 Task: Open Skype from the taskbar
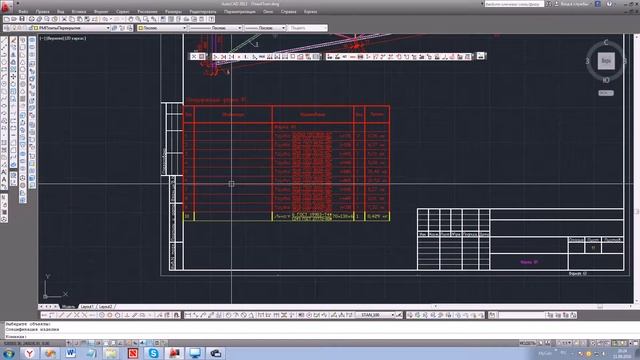[x=153, y=353]
